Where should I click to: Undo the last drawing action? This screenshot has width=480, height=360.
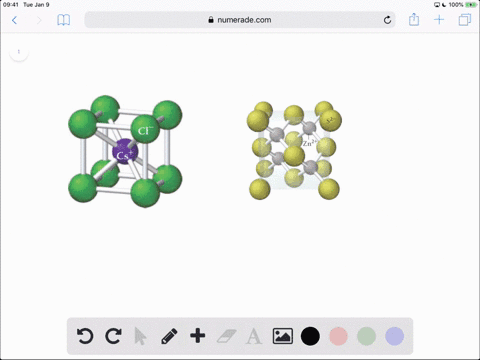coord(85,336)
